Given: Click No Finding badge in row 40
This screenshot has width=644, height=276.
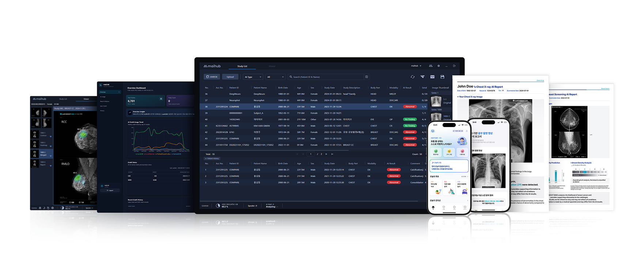Looking at the screenshot, I should pos(410,119).
